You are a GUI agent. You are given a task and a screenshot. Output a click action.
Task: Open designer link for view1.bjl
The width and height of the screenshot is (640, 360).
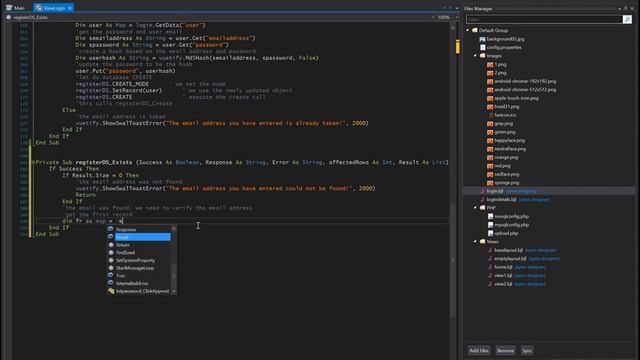[x=530, y=276]
